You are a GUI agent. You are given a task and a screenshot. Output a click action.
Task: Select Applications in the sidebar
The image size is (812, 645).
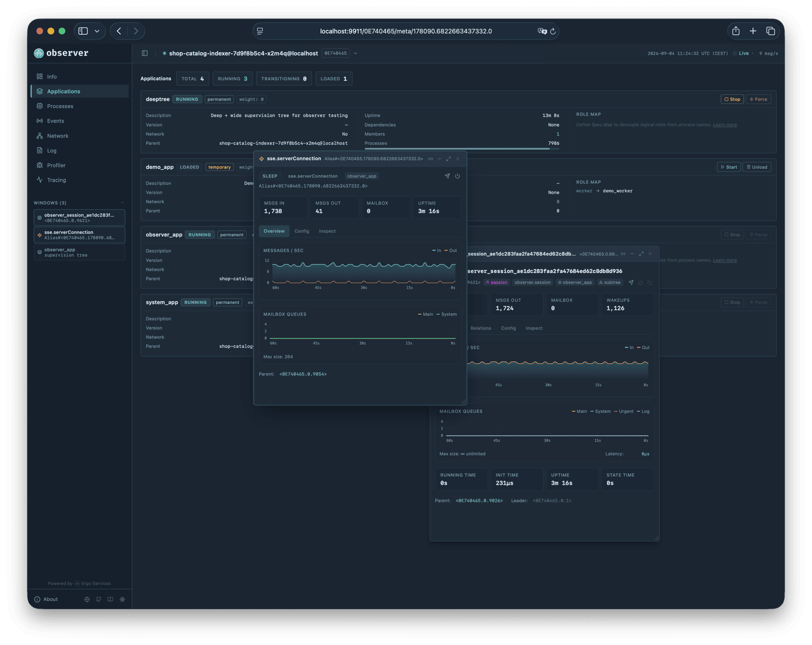click(79, 91)
